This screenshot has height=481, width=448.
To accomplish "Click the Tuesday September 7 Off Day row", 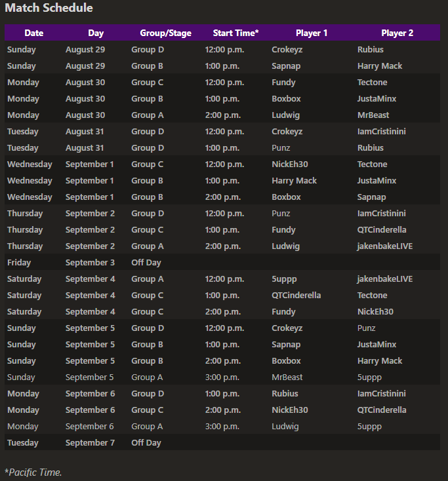I will [x=222, y=442].
